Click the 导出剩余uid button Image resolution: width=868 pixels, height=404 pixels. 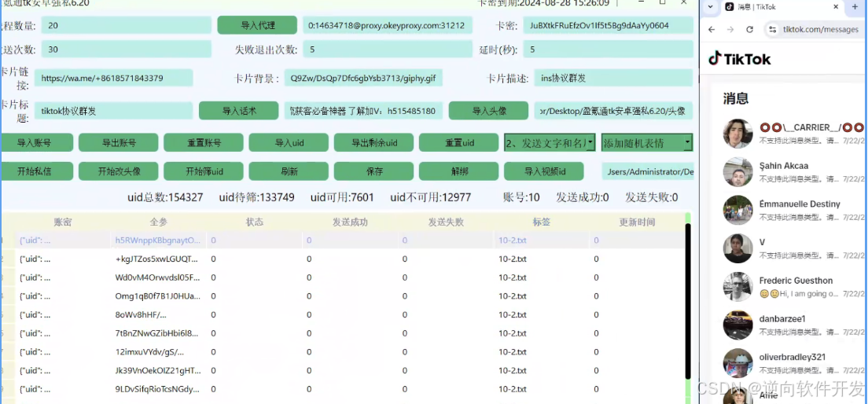click(x=373, y=143)
